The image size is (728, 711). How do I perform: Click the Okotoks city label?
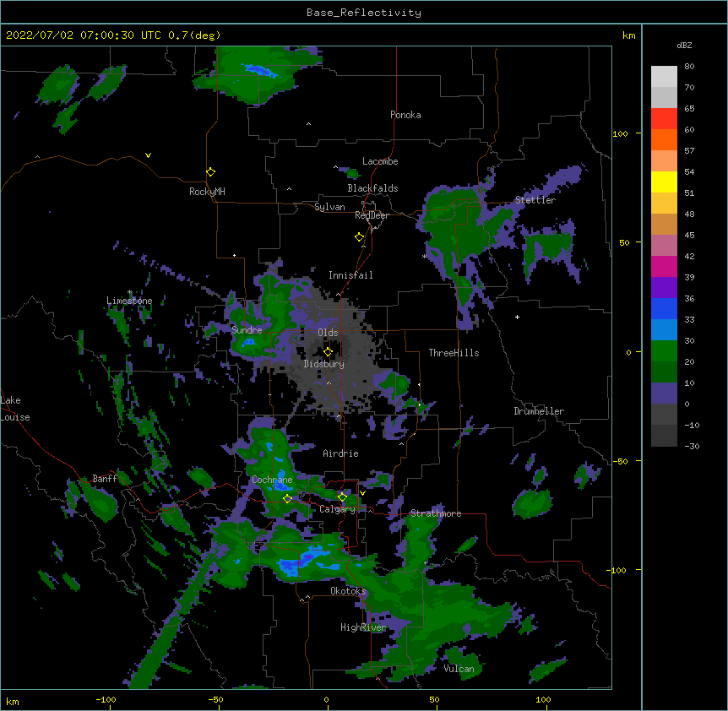pos(348,591)
